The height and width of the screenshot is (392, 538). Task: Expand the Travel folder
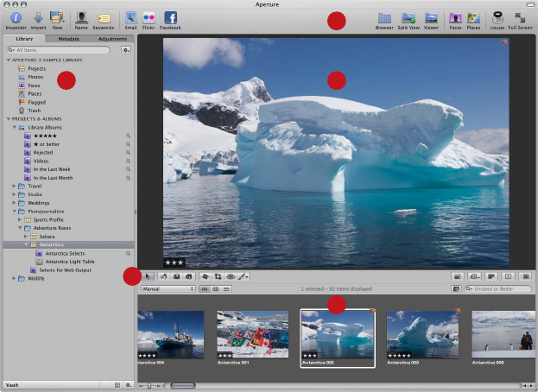click(x=14, y=186)
